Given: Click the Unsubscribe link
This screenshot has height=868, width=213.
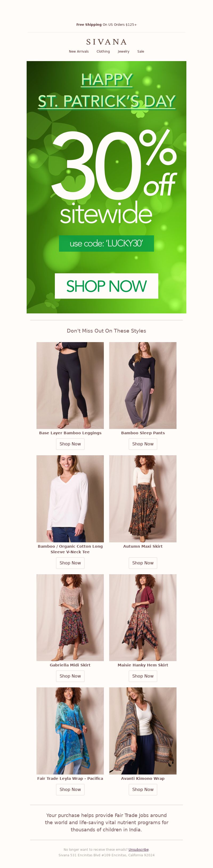Looking at the screenshot, I should pyautogui.click(x=138, y=849).
